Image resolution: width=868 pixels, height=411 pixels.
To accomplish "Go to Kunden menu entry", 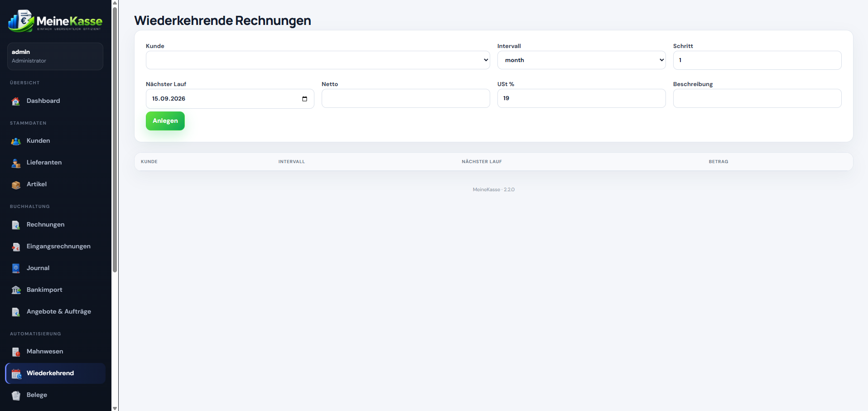I will coord(55,141).
